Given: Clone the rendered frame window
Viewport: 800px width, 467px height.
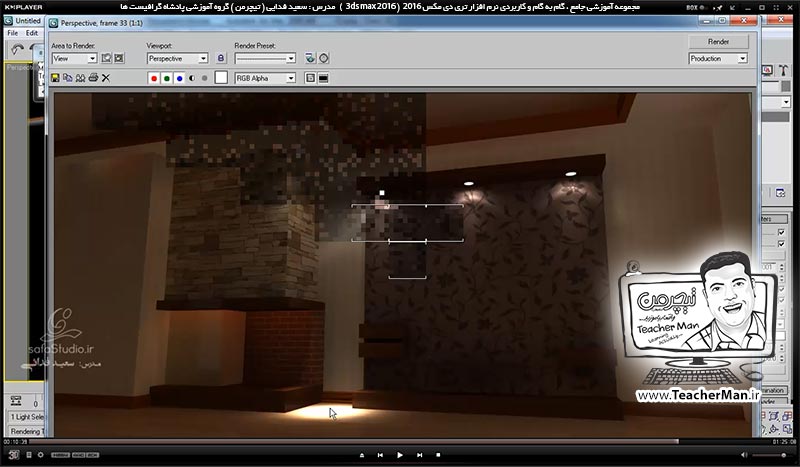Looking at the screenshot, I should pos(80,78).
